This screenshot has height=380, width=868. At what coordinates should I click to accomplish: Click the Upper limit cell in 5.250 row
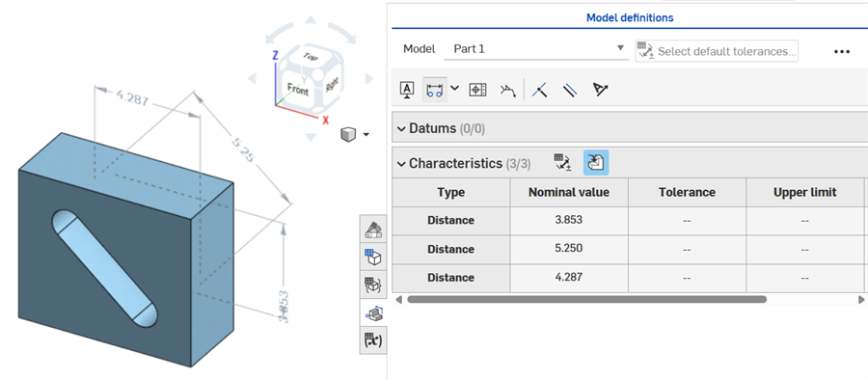click(x=805, y=249)
